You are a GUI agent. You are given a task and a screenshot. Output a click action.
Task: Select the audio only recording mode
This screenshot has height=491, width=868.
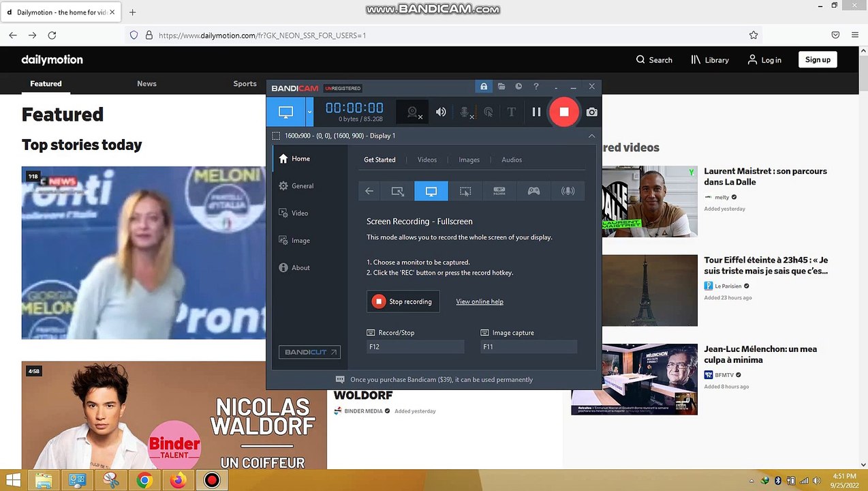568,191
